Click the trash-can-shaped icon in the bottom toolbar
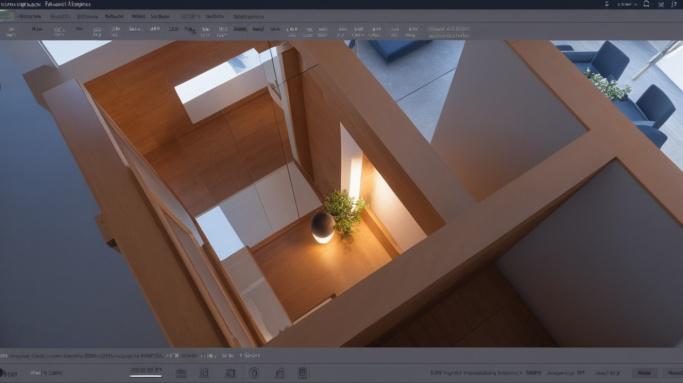This screenshot has width=683, height=383. point(303,373)
